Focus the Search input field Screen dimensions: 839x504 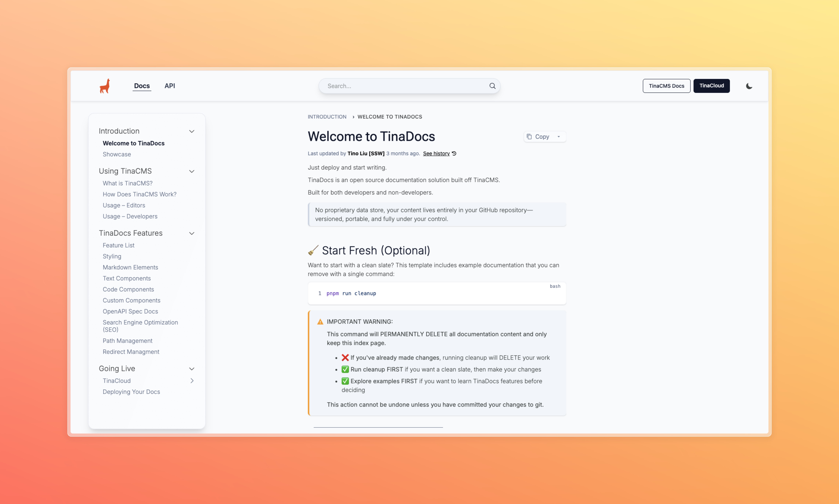[x=404, y=86]
